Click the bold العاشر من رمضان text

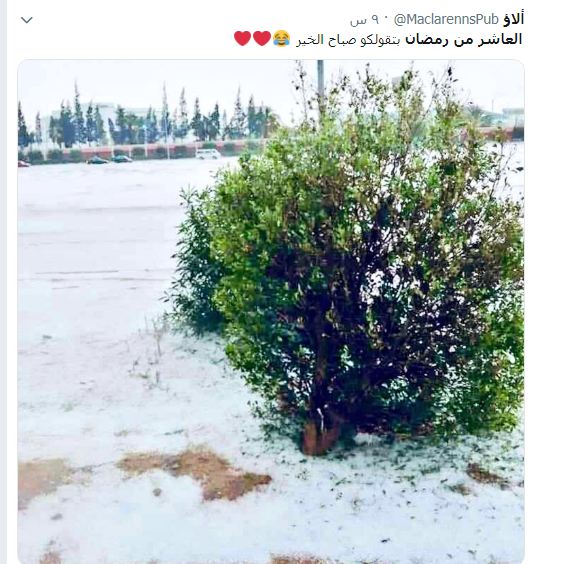pyautogui.click(x=464, y=40)
